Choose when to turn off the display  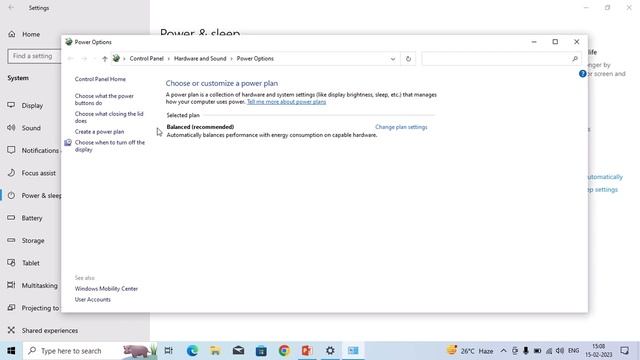point(109,146)
